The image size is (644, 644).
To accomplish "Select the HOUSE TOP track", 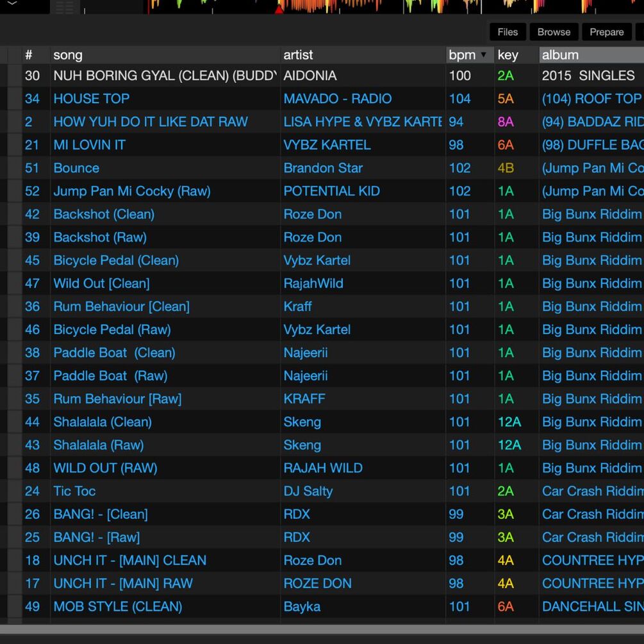I will coord(92,99).
